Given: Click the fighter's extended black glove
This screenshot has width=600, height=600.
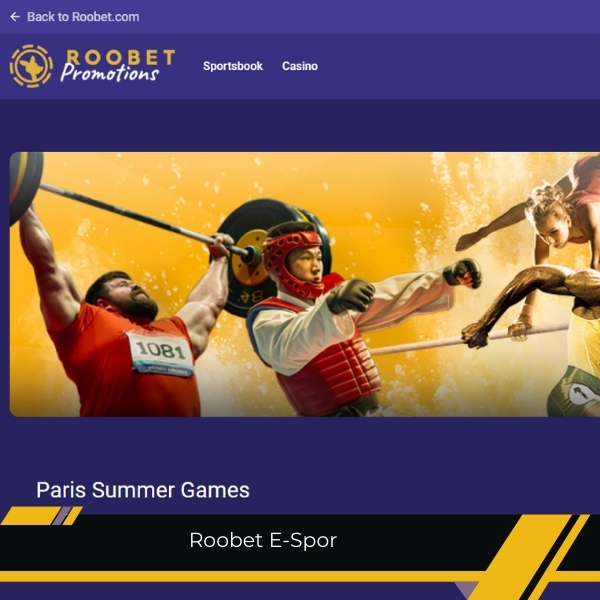Looking at the screenshot, I should coord(462,273).
